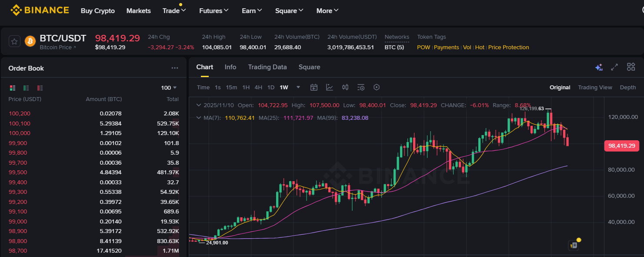Screen dimensions: 644x257
Task: Open the AI assistant on the chart
Action: 599,67
